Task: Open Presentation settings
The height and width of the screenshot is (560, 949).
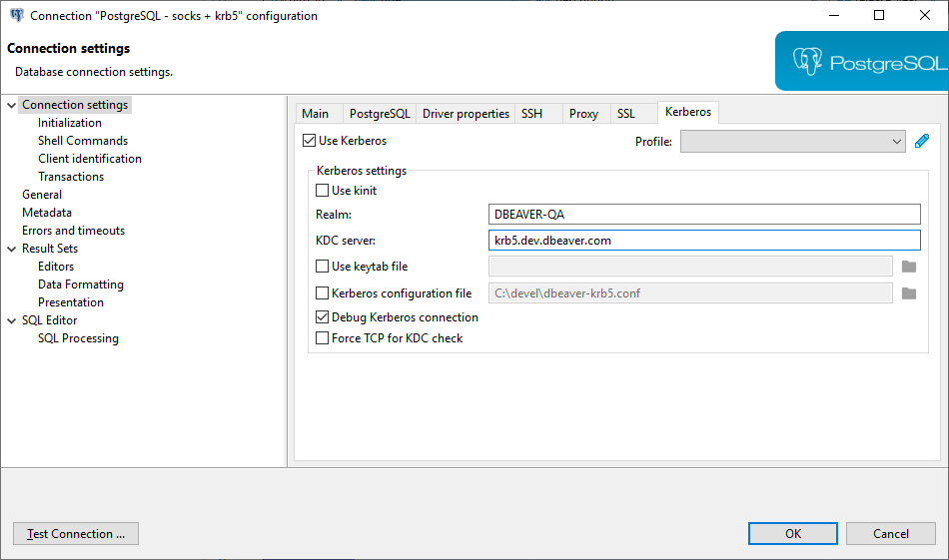Action: pos(71,302)
